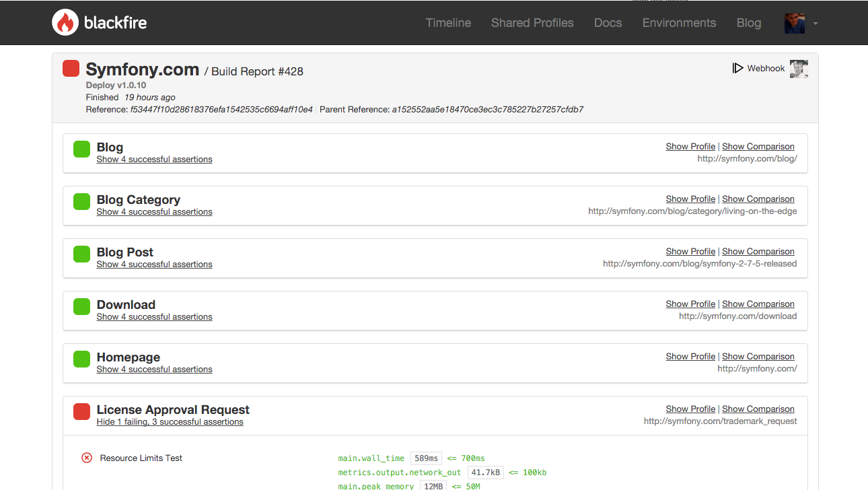Show Comparison for the Blog scenario
Image resolution: width=868 pixels, height=490 pixels.
(x=758, y=147)
